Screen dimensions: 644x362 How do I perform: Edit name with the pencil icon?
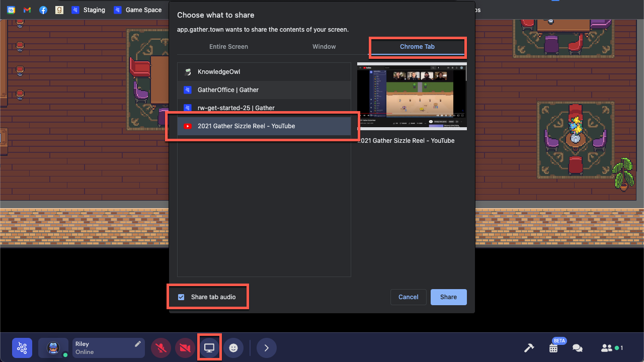(x=138, y=344)
